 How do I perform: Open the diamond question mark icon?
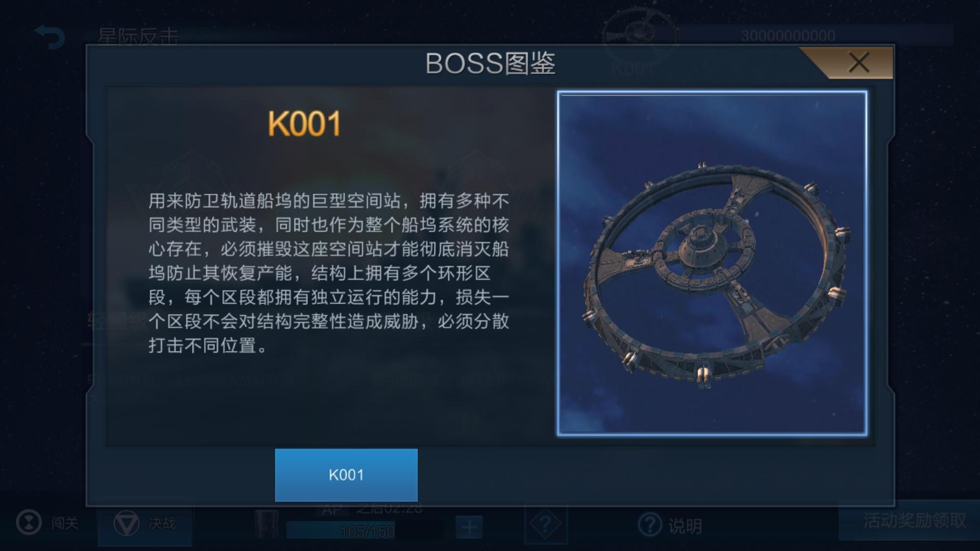point(545,524)
